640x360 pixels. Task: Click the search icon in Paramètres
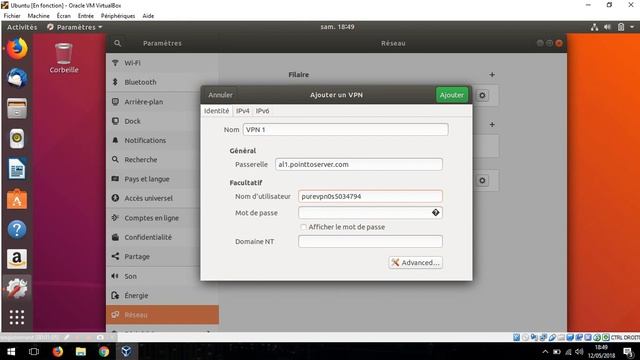coord(118,43)
